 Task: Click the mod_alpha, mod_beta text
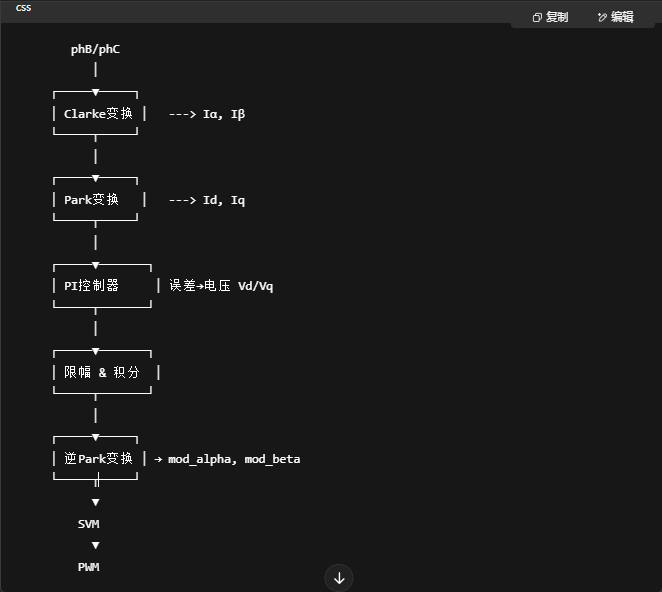click(234, 459)
